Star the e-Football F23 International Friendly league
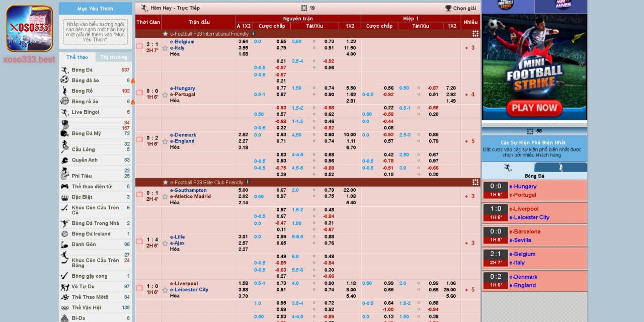 click(x=166, y=34)
